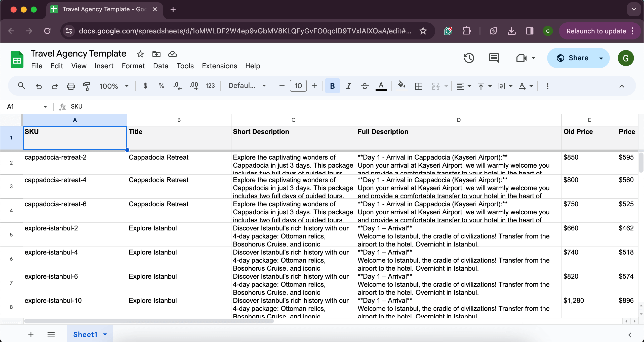Click the font size input field
The image size is (644, 342).
point(298,86)
